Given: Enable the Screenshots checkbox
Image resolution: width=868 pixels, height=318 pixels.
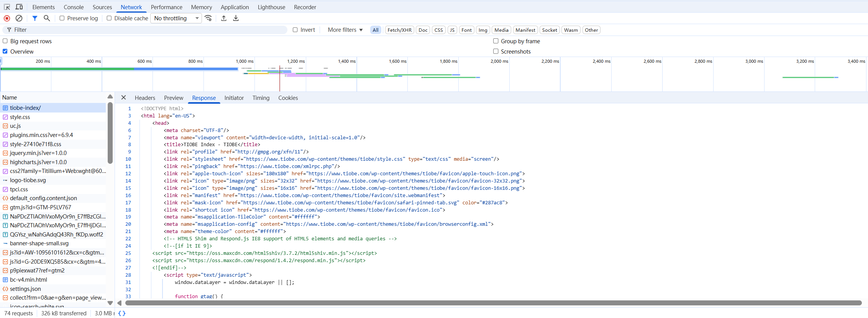Looking at the screenshot, I should click(496, 51).
